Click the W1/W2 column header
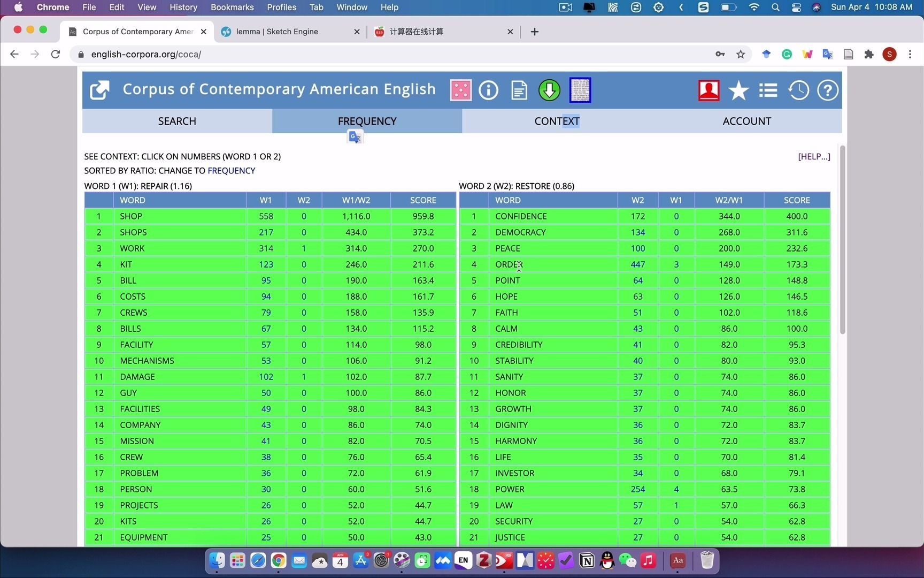The height and width of the screenshot is (578, 924). click(356, 200)
